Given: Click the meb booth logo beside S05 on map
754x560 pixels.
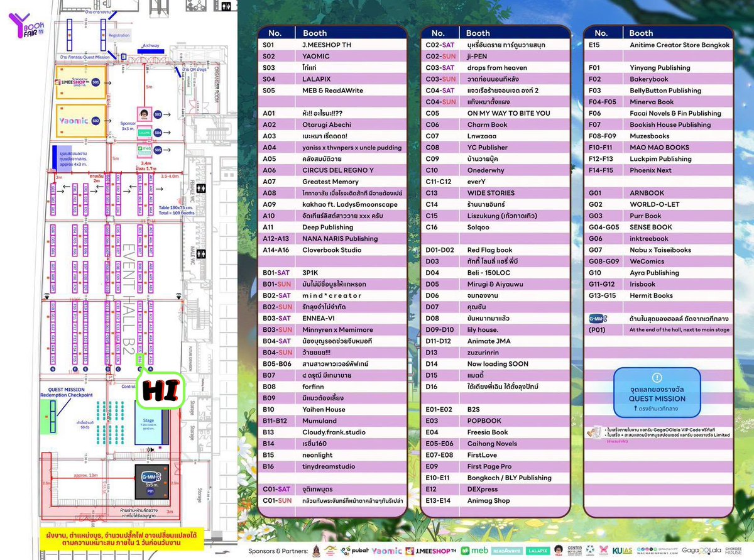Looking at the screenshot, I should 144,150.
